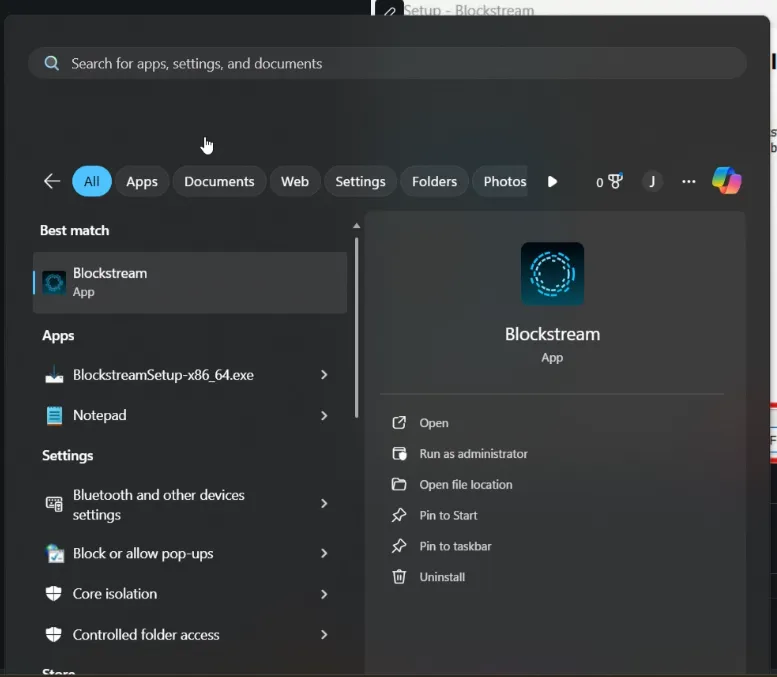Pin Blockstream to taskbar
Image resolution: width=777 pixels, height=677 pixels.
455,546
